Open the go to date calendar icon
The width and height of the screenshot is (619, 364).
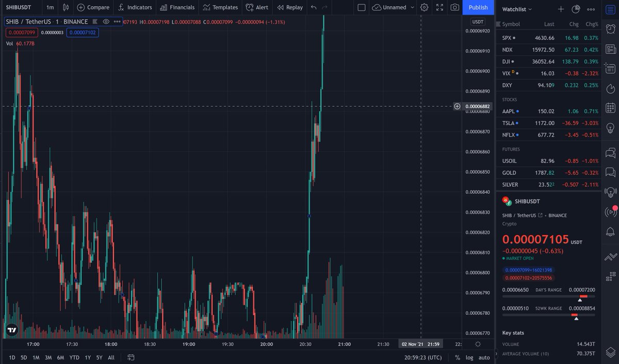click(x=131, y=357)
